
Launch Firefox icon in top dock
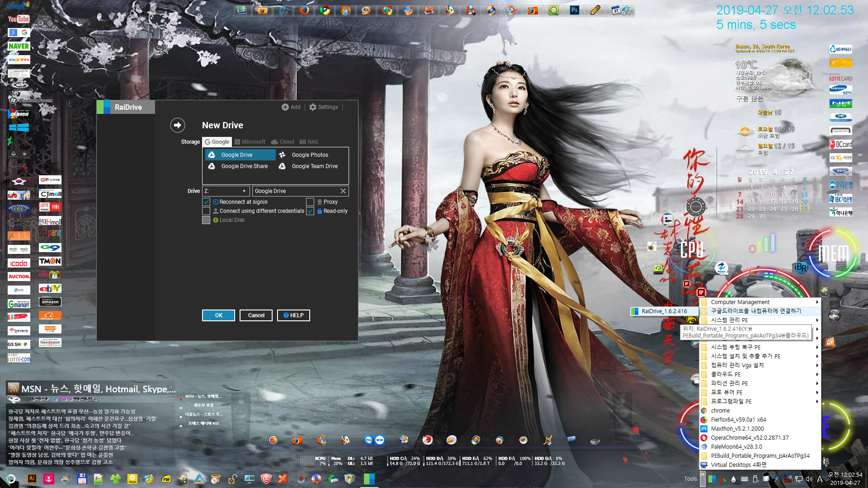[304, 10]
